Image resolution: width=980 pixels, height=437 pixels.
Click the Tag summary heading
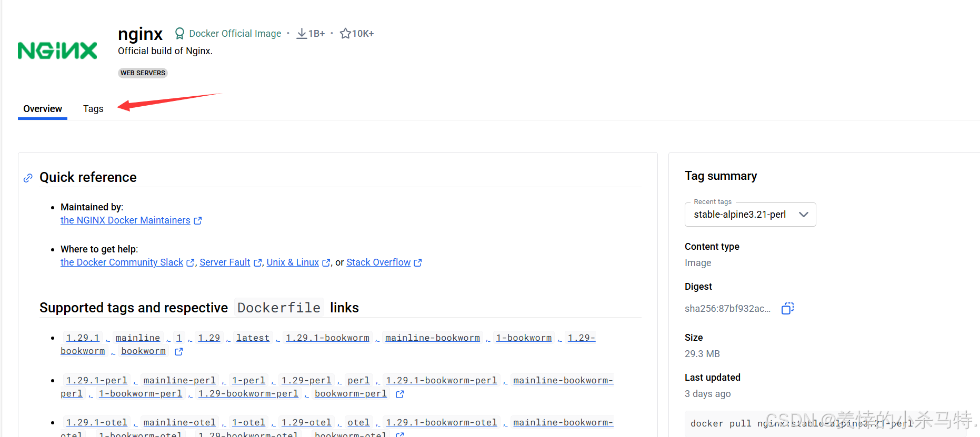pos(721,176)
